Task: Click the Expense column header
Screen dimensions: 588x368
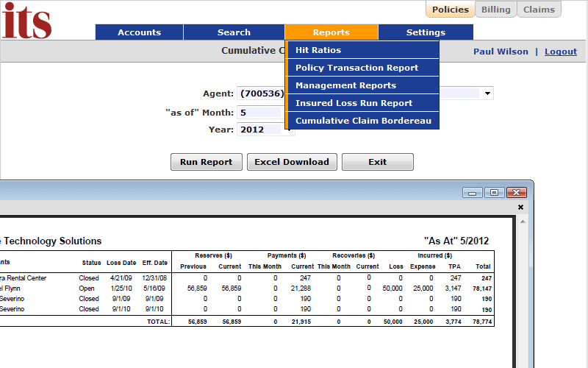Action: (423, 266)
